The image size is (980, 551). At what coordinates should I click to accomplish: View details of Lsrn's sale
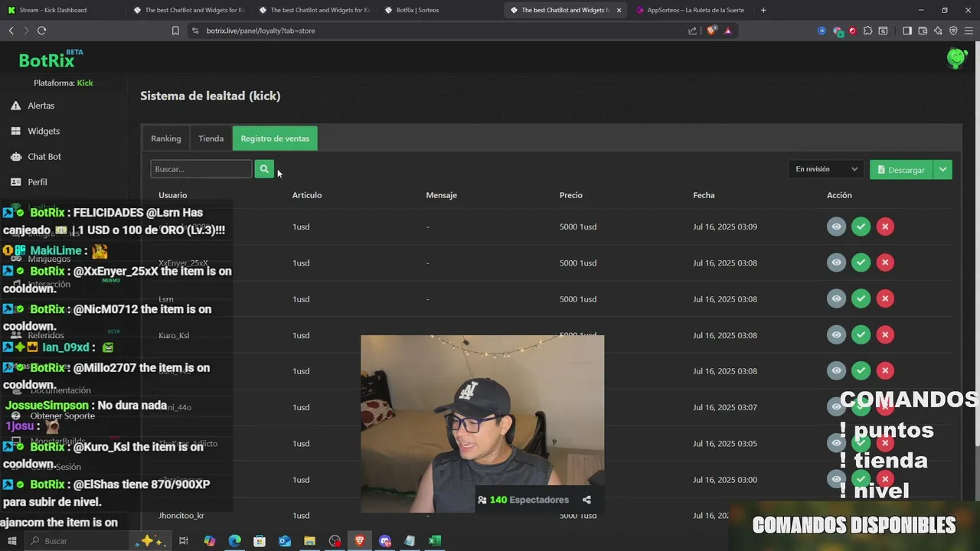836,298
